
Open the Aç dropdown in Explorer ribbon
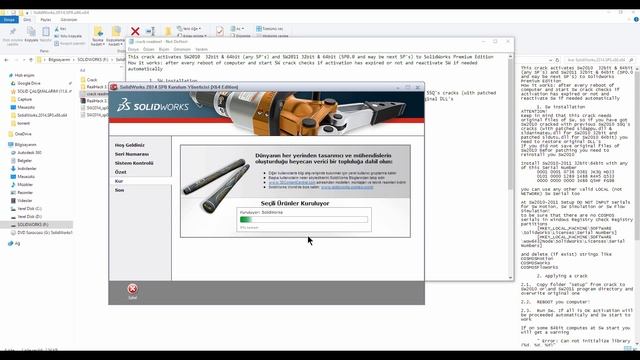pos(237,29)
